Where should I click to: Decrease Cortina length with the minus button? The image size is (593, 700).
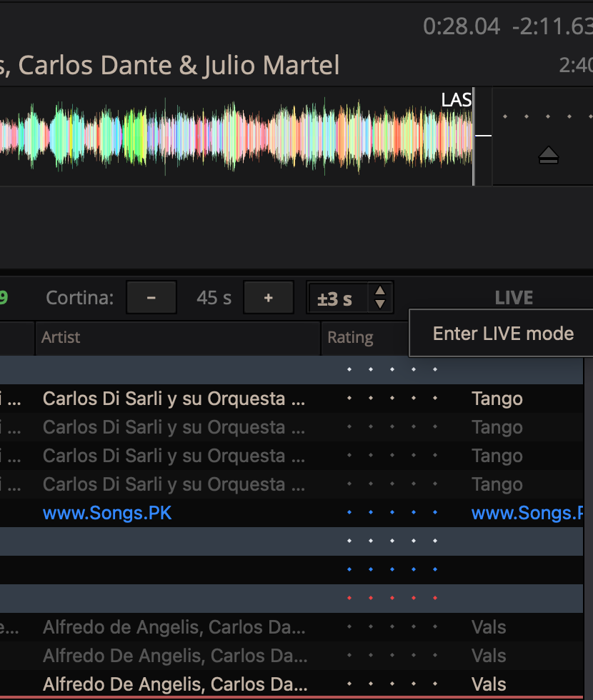(151, 297)
